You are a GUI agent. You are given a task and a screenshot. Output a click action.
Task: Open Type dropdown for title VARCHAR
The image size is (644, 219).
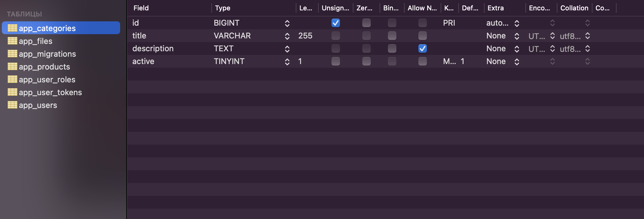287,36
